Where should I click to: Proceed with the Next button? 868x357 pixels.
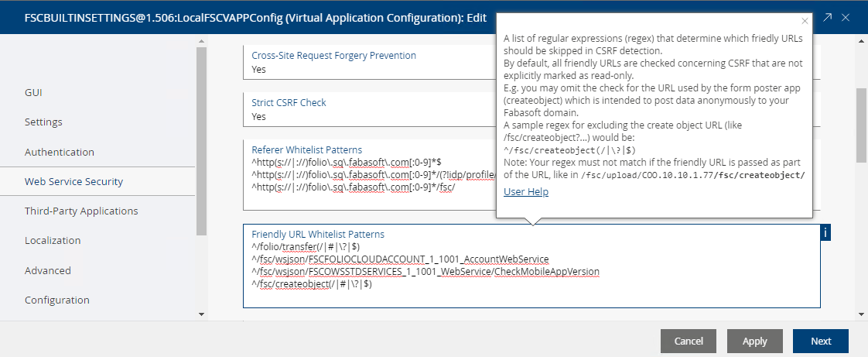820,341
